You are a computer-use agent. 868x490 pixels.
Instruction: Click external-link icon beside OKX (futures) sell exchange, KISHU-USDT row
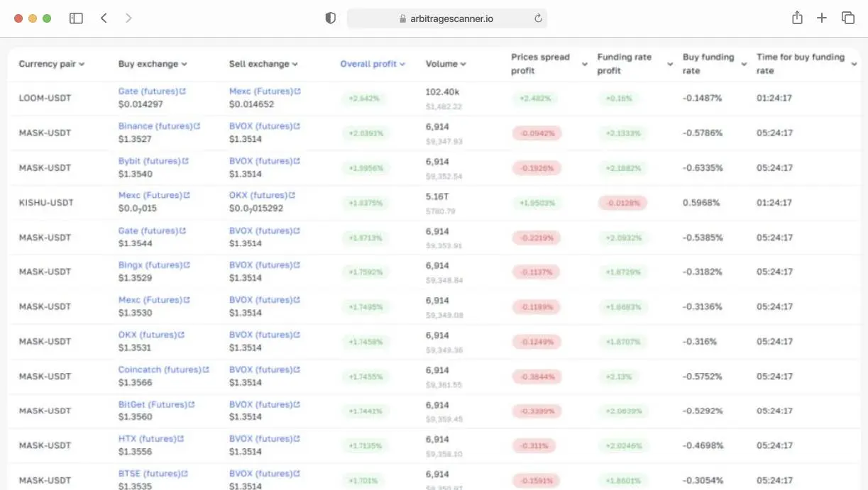click(292, 196)
